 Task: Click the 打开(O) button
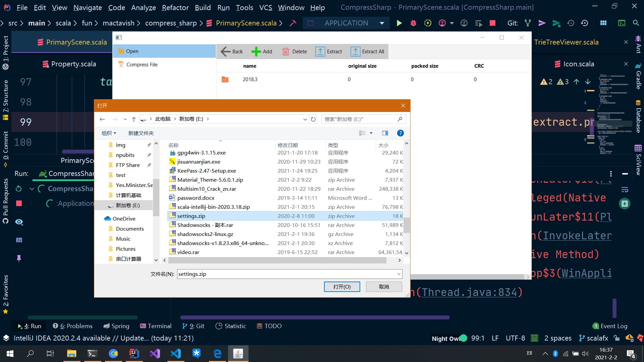click(x=342, y=287)
